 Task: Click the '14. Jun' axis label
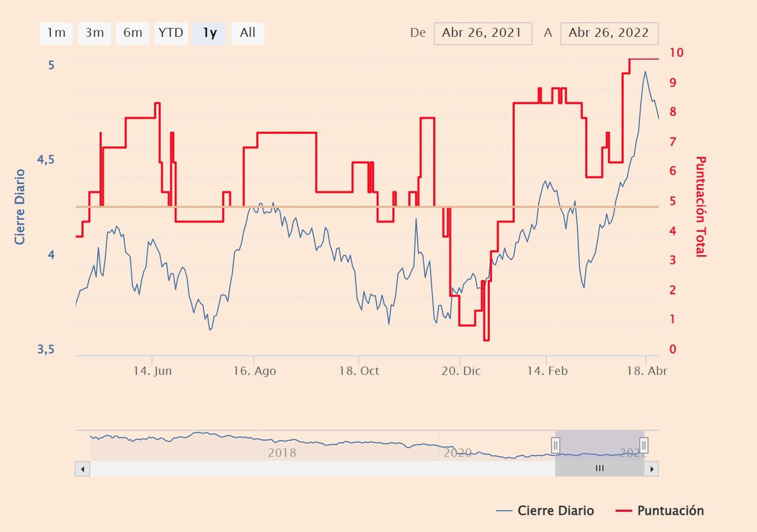coord(152,371)
